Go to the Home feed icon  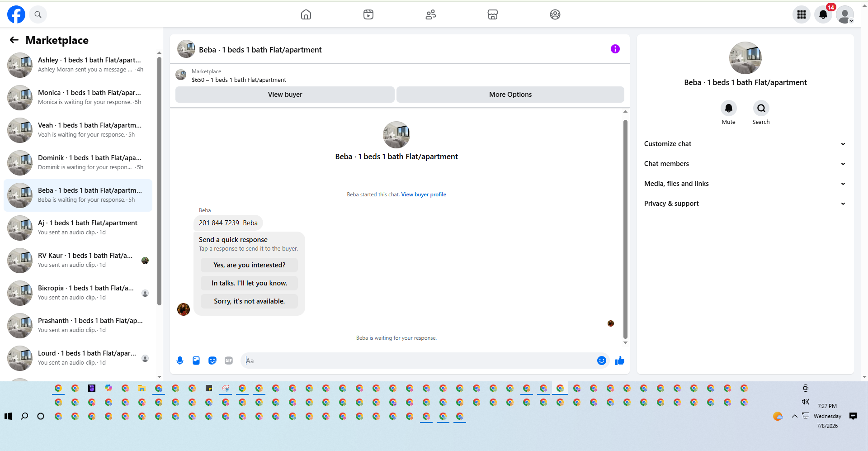[x=306, y=14]
